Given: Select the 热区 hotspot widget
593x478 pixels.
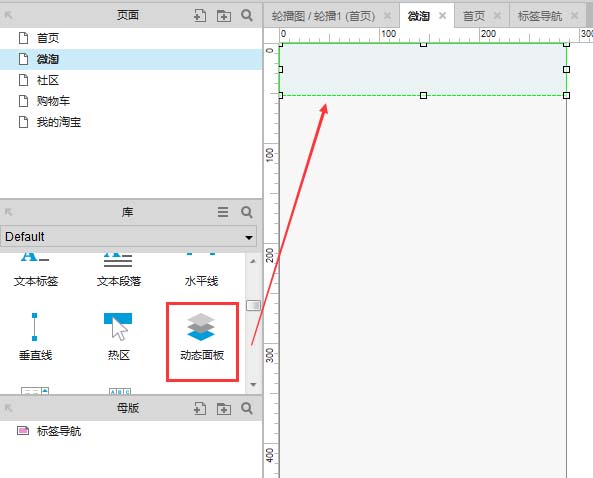Looking at the screenshot, I should (118, 337).
